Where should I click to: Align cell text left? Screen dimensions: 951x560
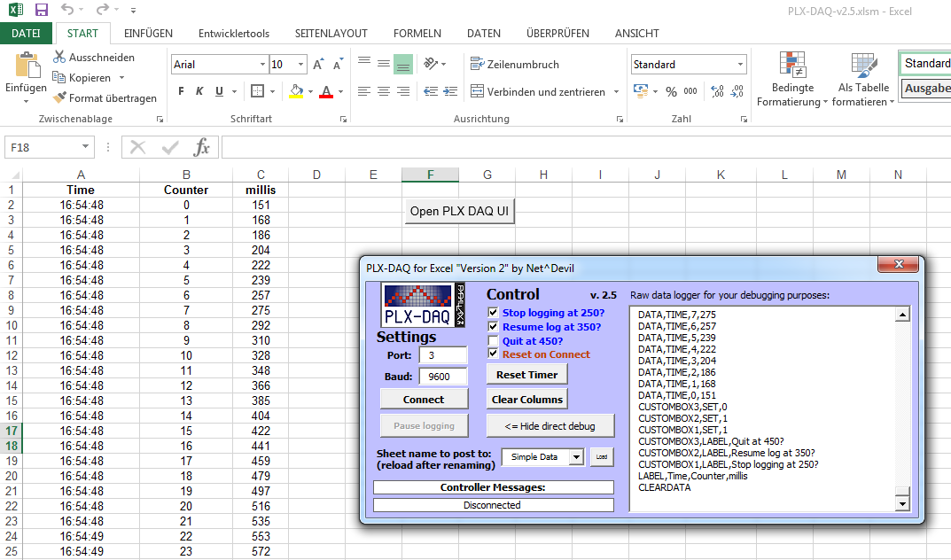click(x=364, y=91)
